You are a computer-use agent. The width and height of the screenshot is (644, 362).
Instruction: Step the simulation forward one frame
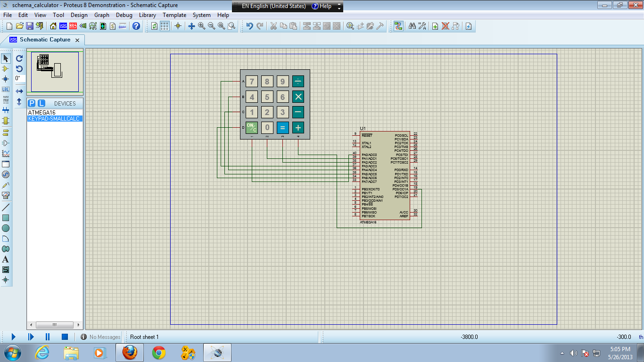coord(31,337)
